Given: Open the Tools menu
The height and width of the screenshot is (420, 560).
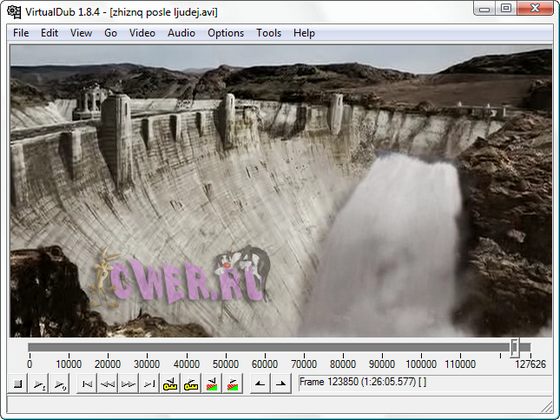Looking at the screenshot, I should pos(269,33).
